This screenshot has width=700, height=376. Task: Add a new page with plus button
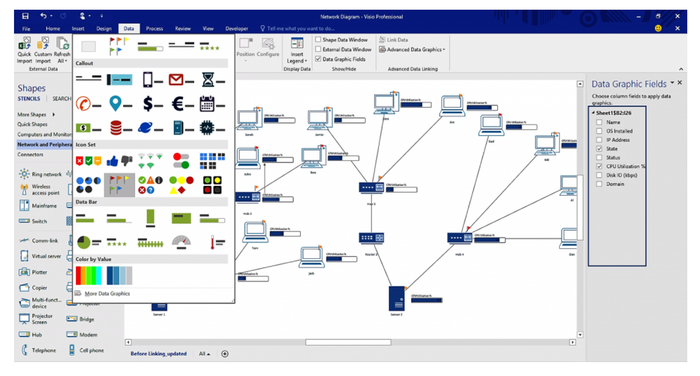coord(225,354)
